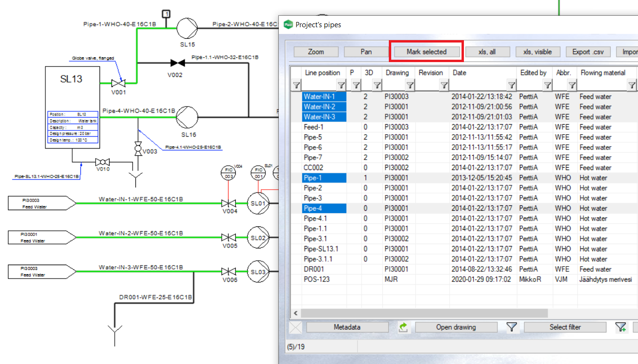Click the Flowing material column header
Screen dimensions: 638x364
pyautogui.click(x=603, y=73)
